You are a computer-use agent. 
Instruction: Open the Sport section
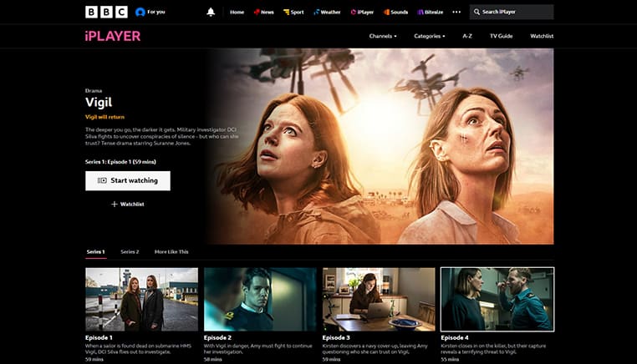(293, 13)
